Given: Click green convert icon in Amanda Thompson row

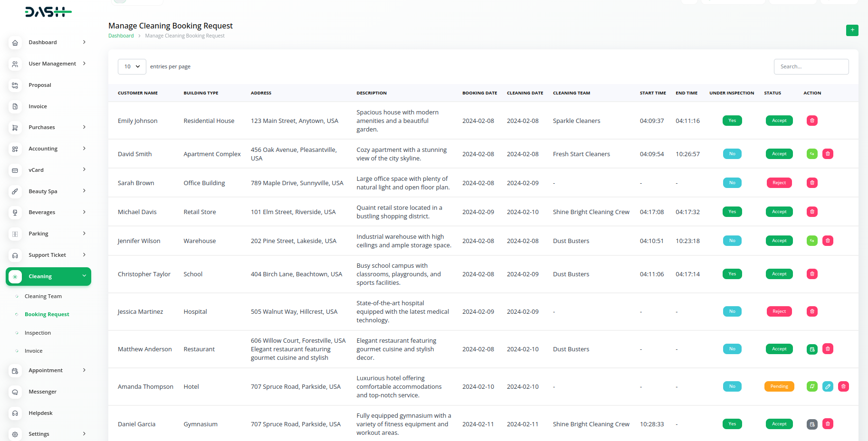Looking at the screenshot, I should [x=812, y=386].
